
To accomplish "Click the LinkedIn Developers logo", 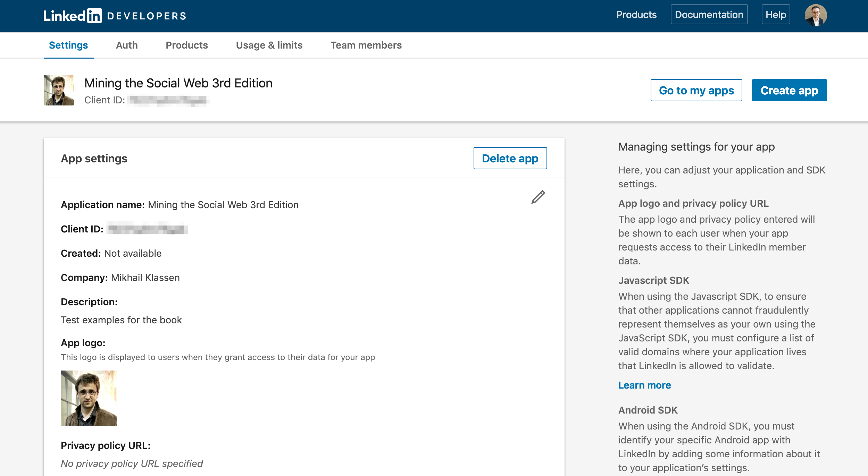I will [115, 16].
